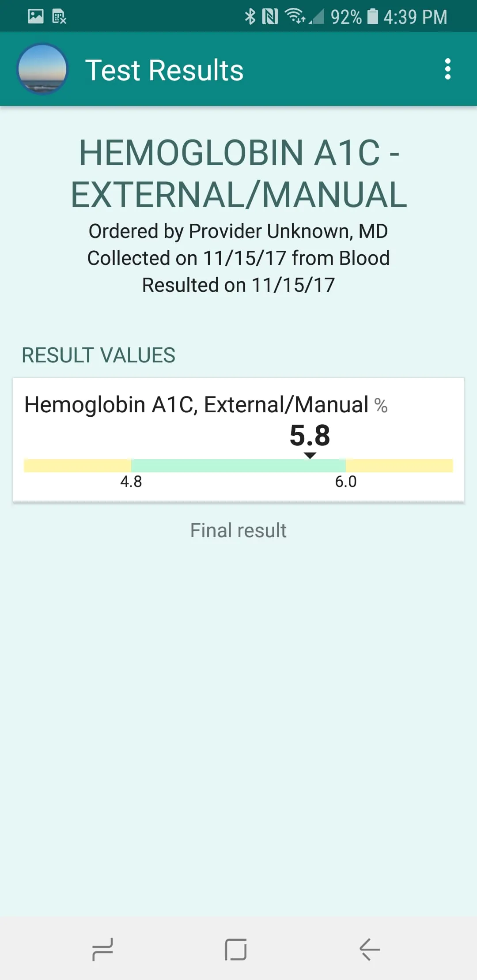Screen dimensions: 477x980
Task: Tap the RESULT VALUES section header
Action: pyautogui.click(x=98, y=355)
